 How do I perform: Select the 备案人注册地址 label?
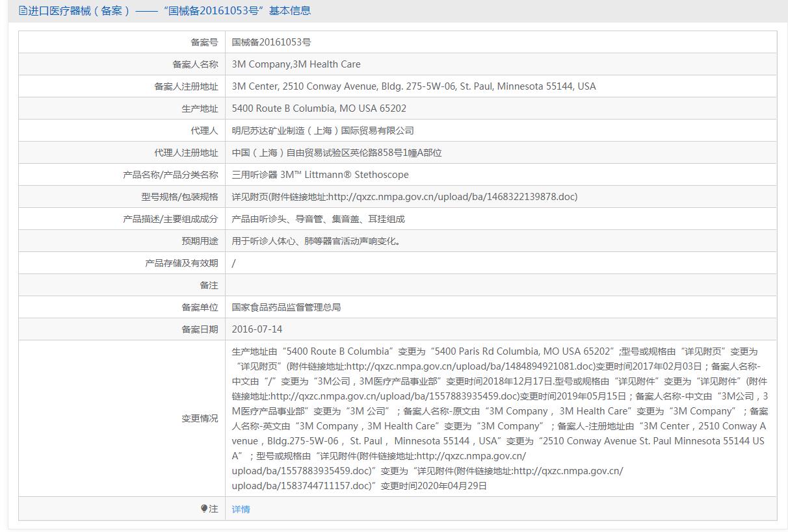[x=186, y=86]
